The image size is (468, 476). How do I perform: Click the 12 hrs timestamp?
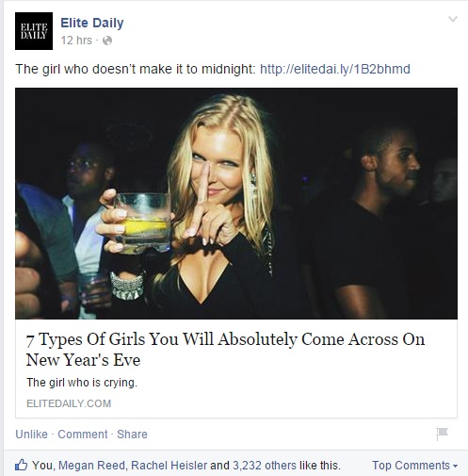pos(76,41)
